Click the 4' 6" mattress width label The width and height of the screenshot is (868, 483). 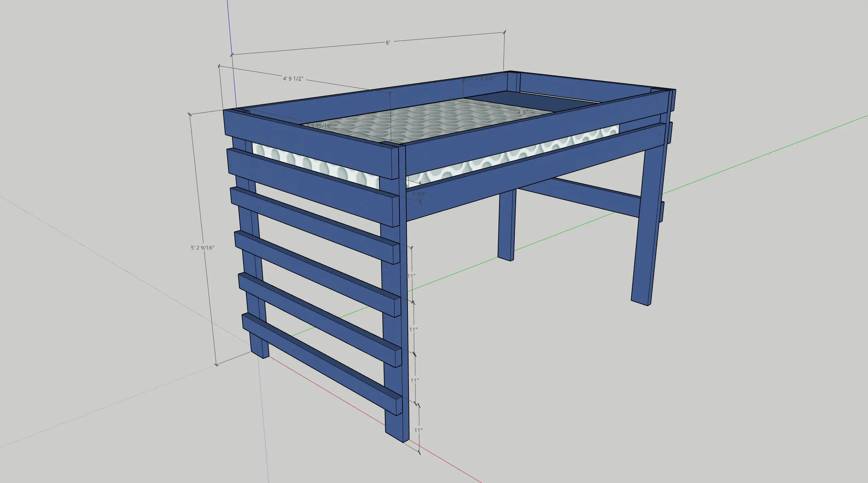coord(522,112)
